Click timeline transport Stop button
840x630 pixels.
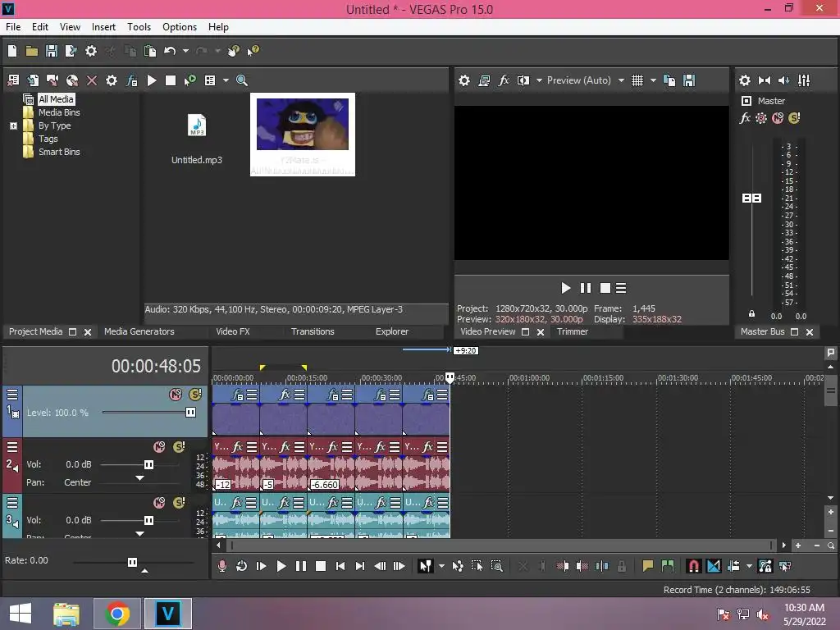tap(321, 566)
